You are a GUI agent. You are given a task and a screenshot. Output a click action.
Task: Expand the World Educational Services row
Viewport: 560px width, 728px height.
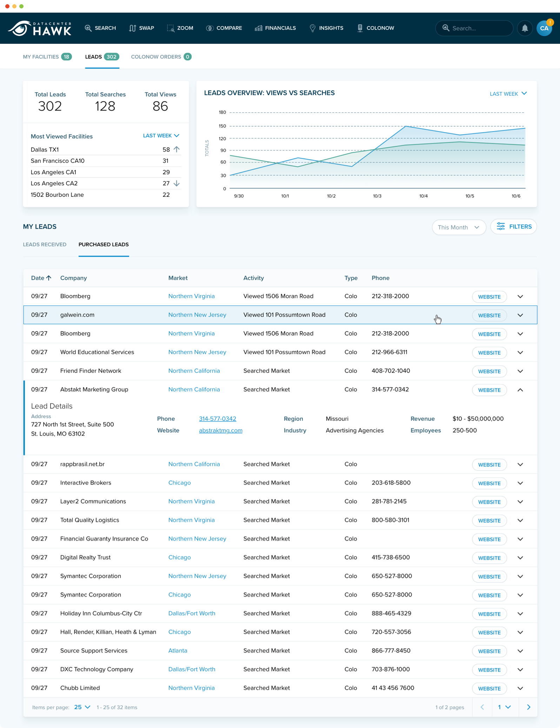click(x=520, y=353)
